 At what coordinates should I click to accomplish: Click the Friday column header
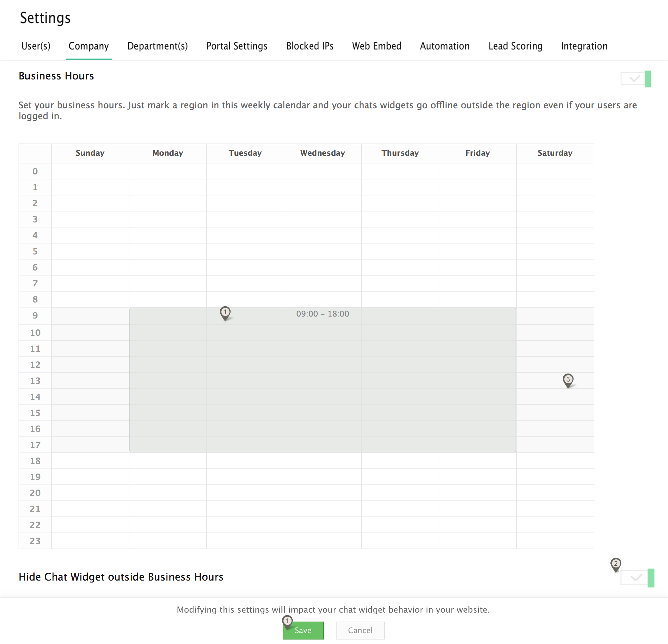(477, 153)
